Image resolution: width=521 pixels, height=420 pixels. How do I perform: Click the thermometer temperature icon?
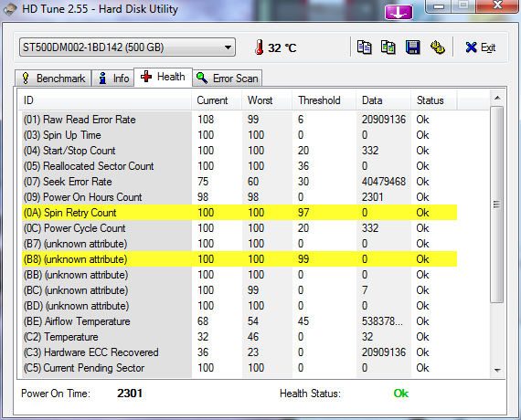tap(260, 47)
